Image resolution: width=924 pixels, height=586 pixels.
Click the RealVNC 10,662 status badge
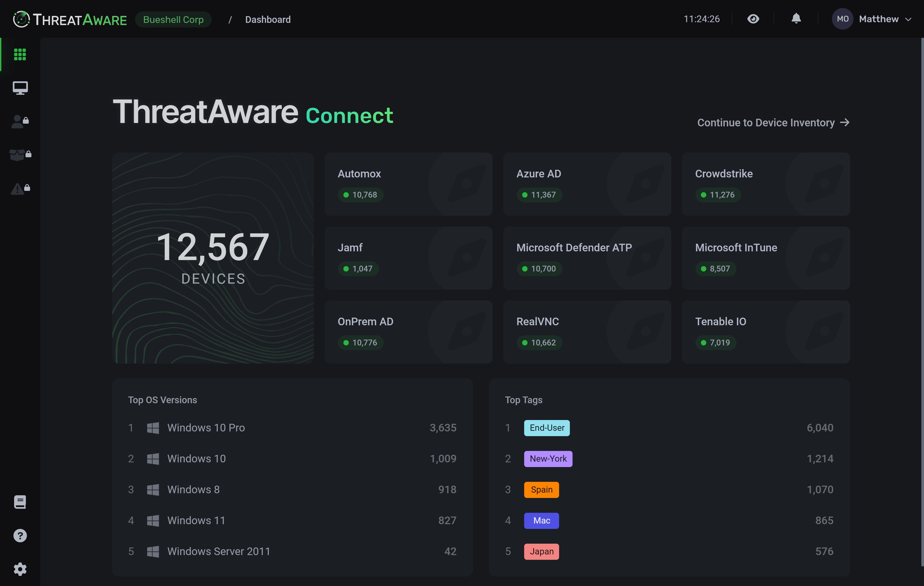click(x=539, y=343)
